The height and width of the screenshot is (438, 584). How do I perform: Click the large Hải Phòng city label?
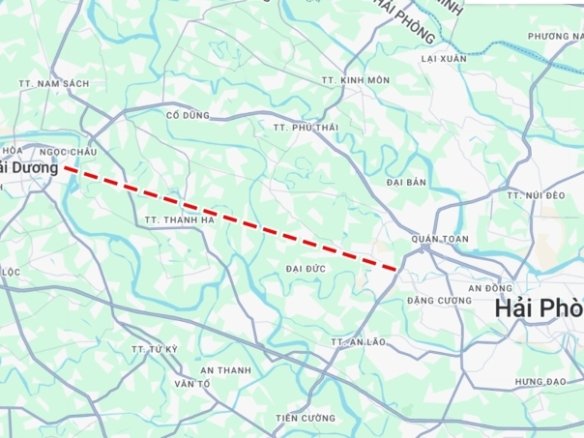(539, 308)
